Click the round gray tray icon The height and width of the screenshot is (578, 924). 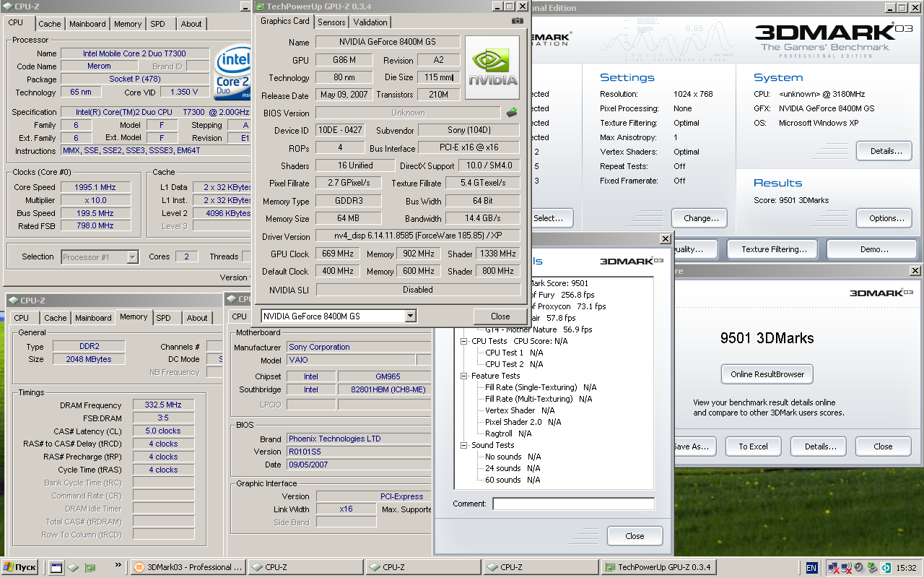(x=859, y=568)
